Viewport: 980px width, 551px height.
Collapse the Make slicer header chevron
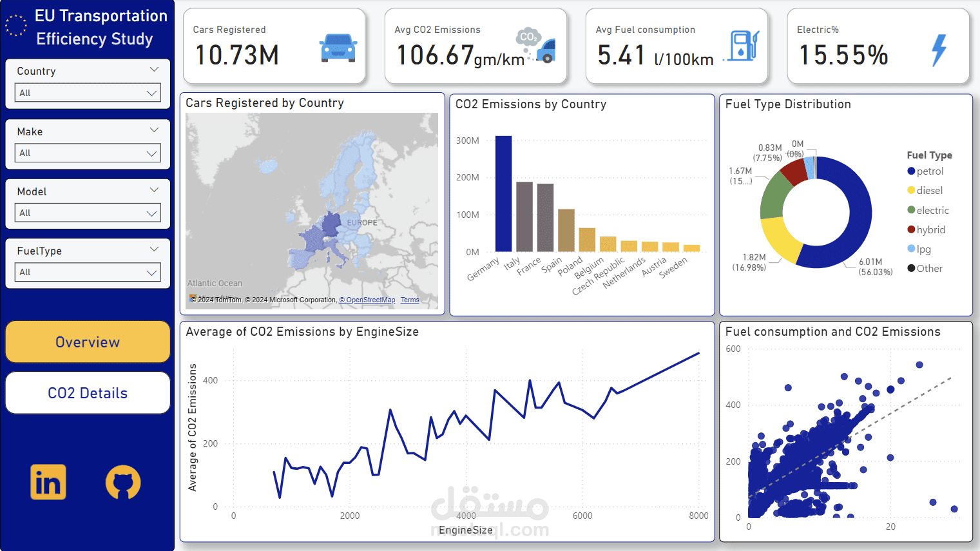click(154, 130)
